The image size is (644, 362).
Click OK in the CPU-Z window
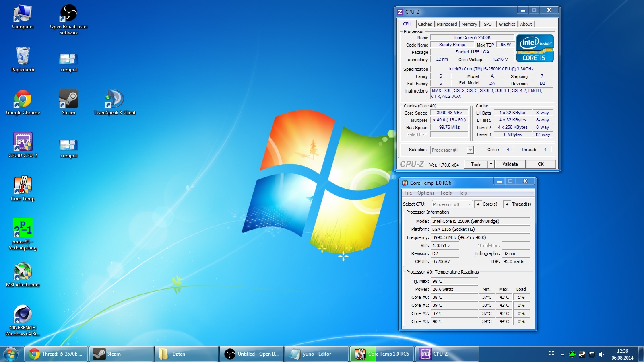[541, 164]
